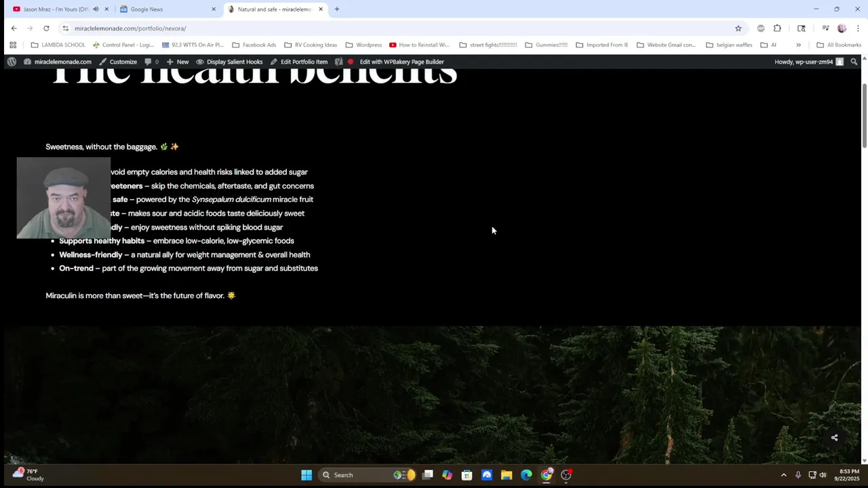The image size is (868, 488).
Task: Click Edit with WPBakery Page Builder
Action: point(401,62)
